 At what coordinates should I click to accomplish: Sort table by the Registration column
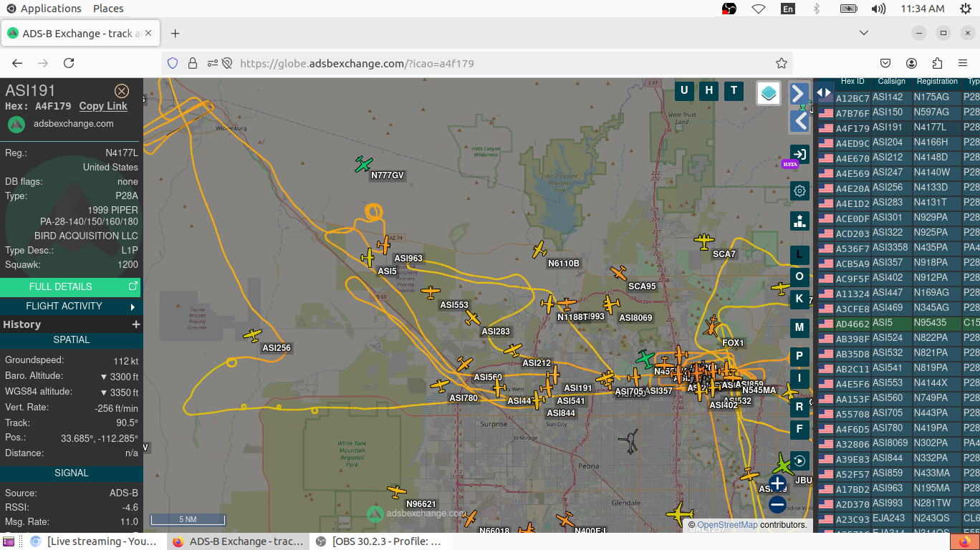[x=937, y=82]
